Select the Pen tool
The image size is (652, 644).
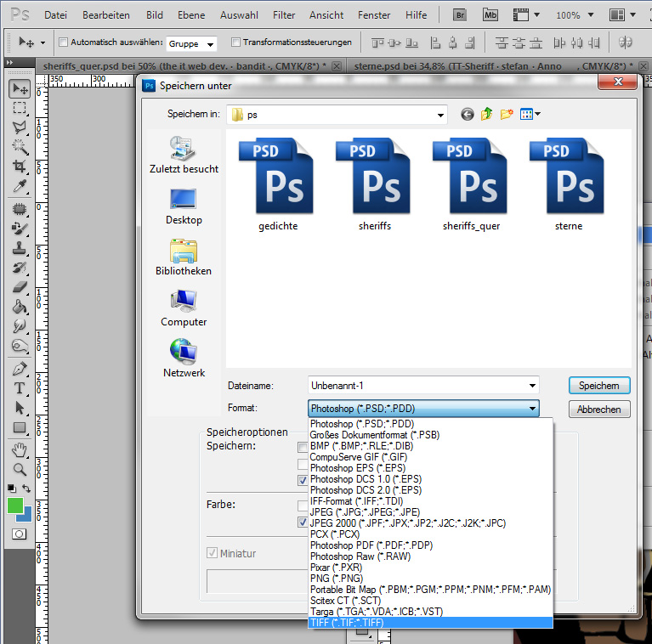[x=20, y=369]
